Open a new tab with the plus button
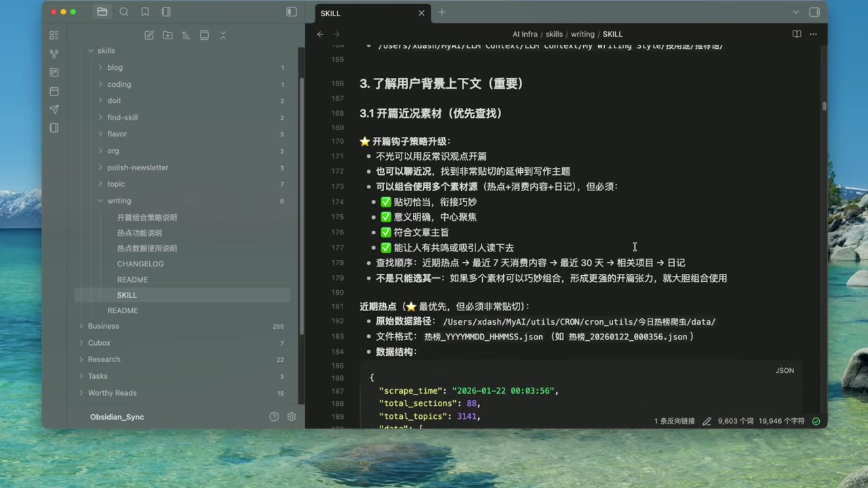This screenshot has width=868, height=488. [x=441, y=12]
